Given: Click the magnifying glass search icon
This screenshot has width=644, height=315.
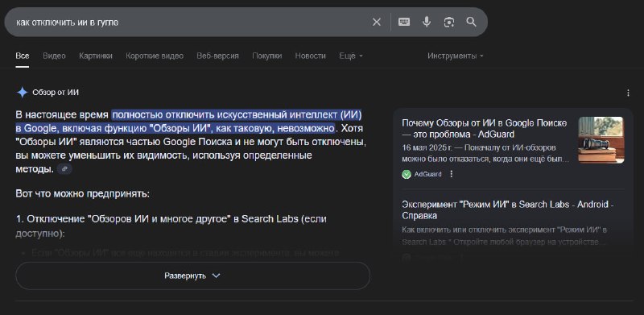Looking at the screenshot, I should point(471,23).
